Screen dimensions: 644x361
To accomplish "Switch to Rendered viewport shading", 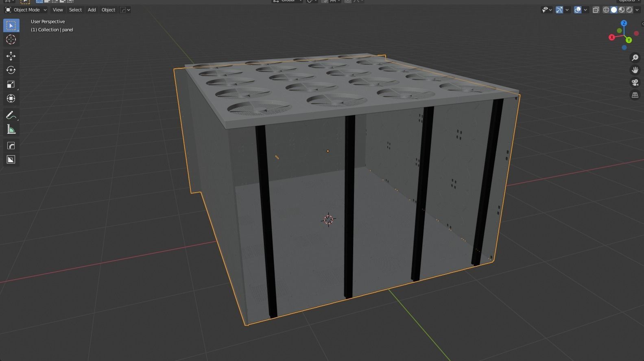I will (x=629, y=10).
